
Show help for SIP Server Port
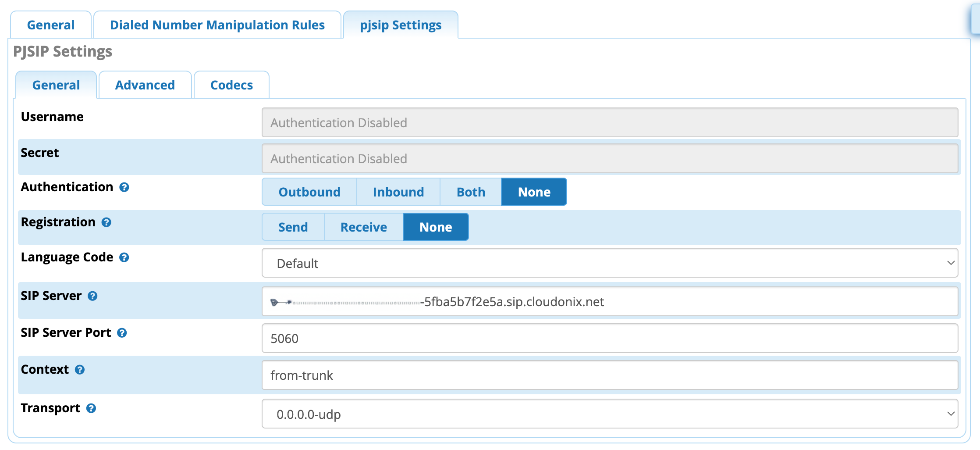(122, 333)
